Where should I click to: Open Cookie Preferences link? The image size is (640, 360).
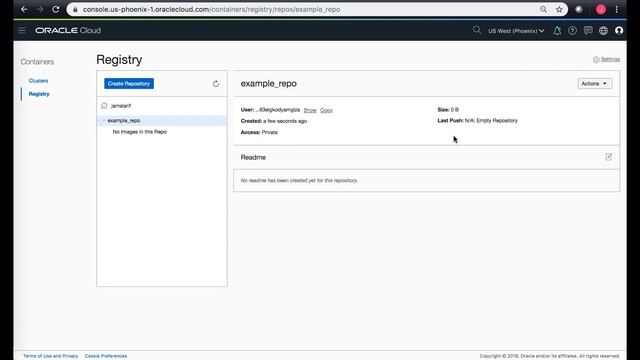[x=106, y=356]
